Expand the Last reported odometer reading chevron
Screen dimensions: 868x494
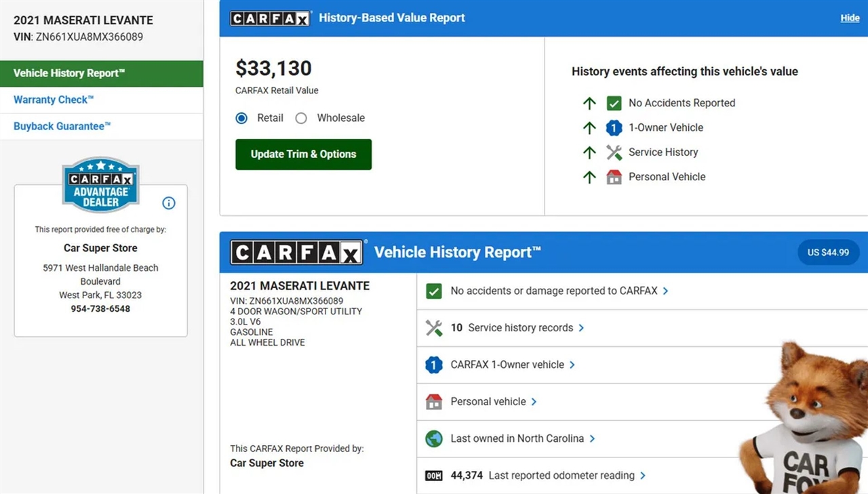[643, 476]
